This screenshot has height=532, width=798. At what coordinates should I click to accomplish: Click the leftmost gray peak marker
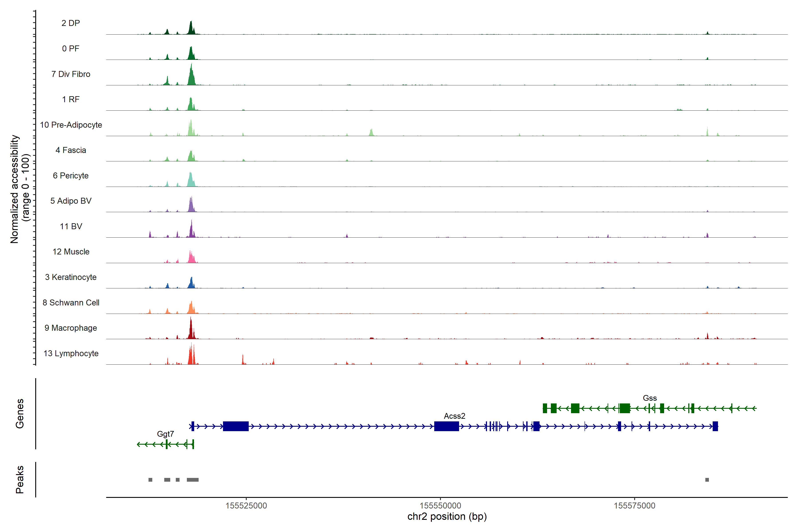click(150, 480)
